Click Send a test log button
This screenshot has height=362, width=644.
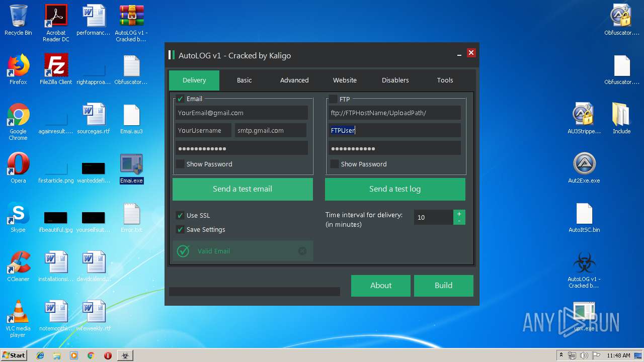[395, 189]
